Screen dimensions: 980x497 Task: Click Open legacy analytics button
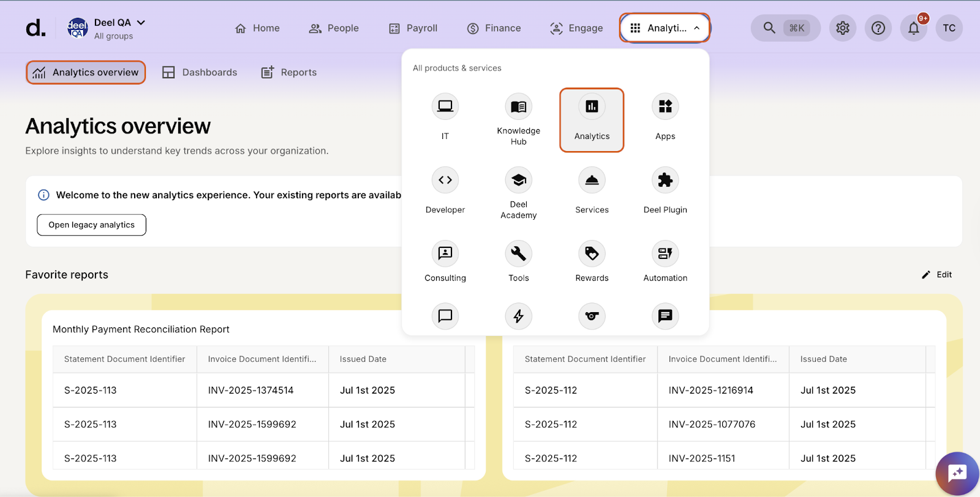click(91, 225)
